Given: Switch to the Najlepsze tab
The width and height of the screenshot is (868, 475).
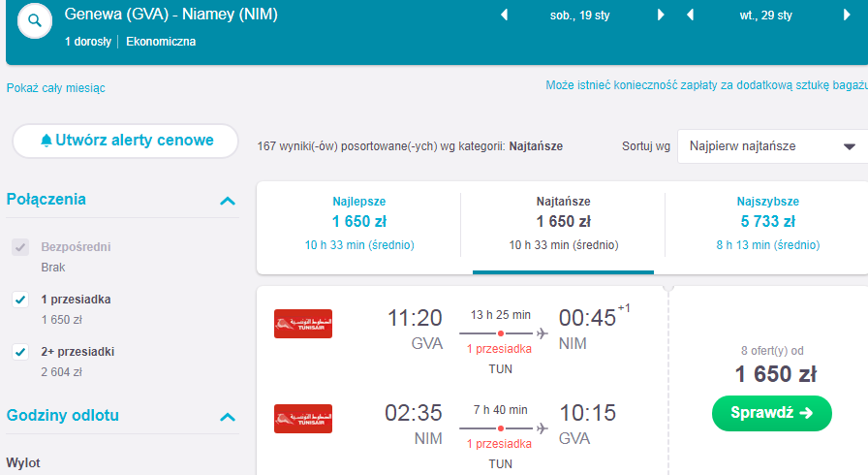Looking at the screenshot, I should pos(359,224).
